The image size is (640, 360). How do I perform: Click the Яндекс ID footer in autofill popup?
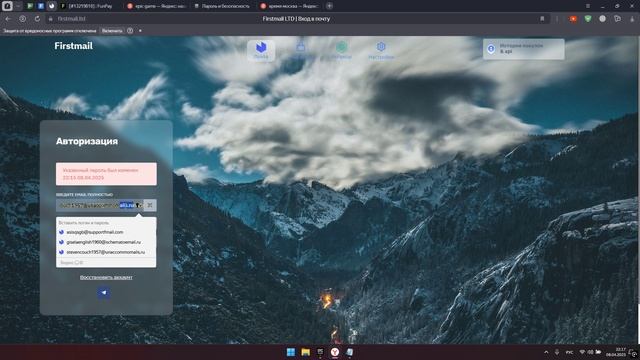click(106, 262)
